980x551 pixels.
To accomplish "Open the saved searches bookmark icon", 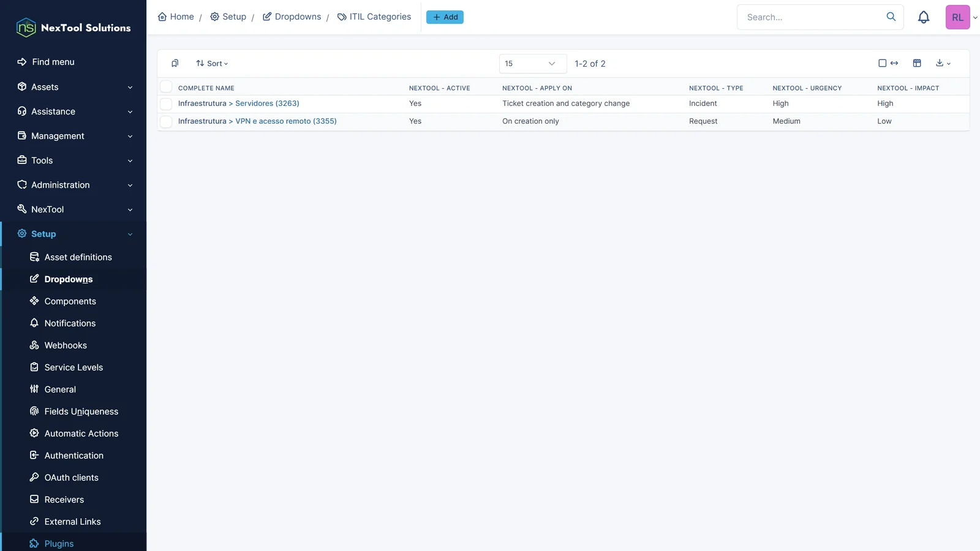I will 175,63.
